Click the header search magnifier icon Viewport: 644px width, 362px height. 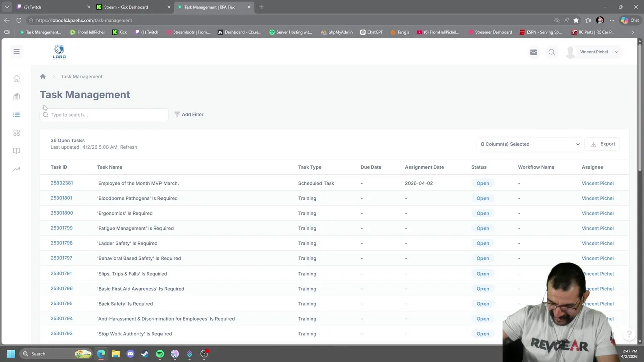(x=552, y=52)
